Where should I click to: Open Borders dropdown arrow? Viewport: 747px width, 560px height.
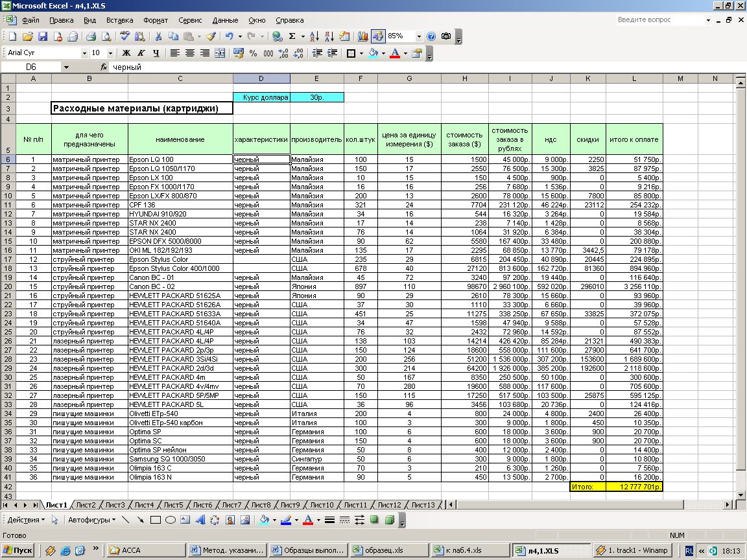click(361, 53)
